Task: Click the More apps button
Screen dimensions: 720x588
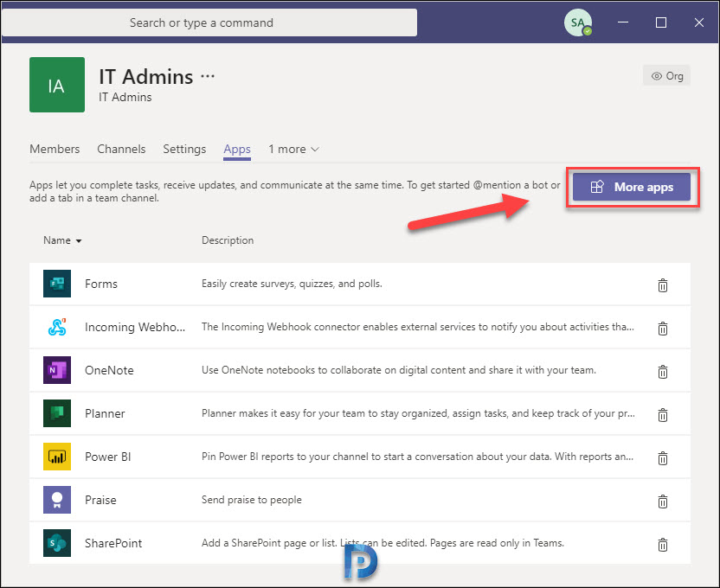Action: 632,187
